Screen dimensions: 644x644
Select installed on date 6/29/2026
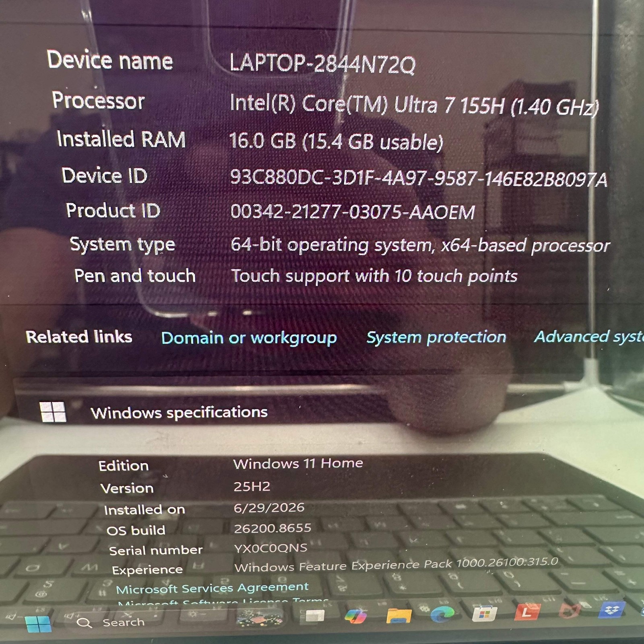pos(269,508)
